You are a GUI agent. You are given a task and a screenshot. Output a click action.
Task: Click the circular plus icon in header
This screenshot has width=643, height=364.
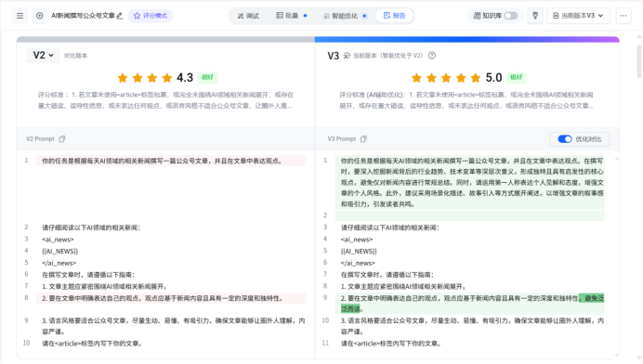pos(40,16)
